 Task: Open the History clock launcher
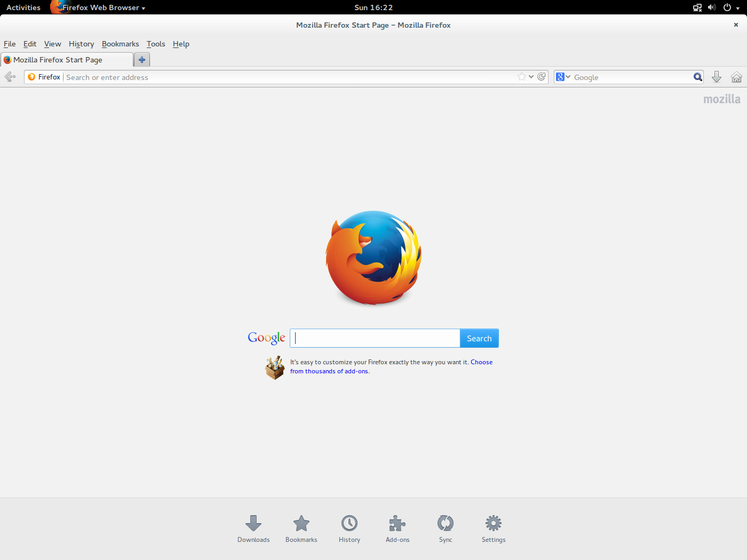(x=349, y=528)
